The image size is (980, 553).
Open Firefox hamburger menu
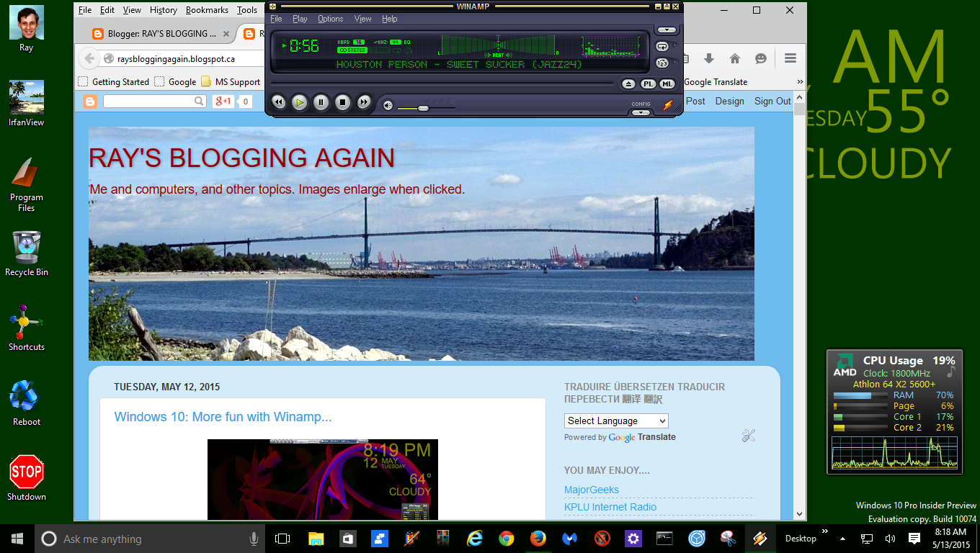click(x=790, y=58)
